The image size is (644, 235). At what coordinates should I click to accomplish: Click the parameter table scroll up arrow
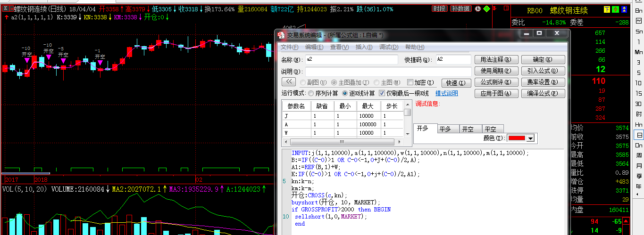(407, 105)
